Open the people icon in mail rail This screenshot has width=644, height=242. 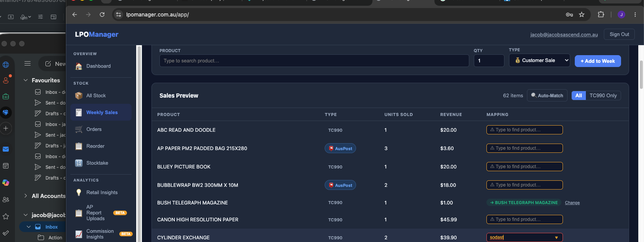click(x=6, y=199)
